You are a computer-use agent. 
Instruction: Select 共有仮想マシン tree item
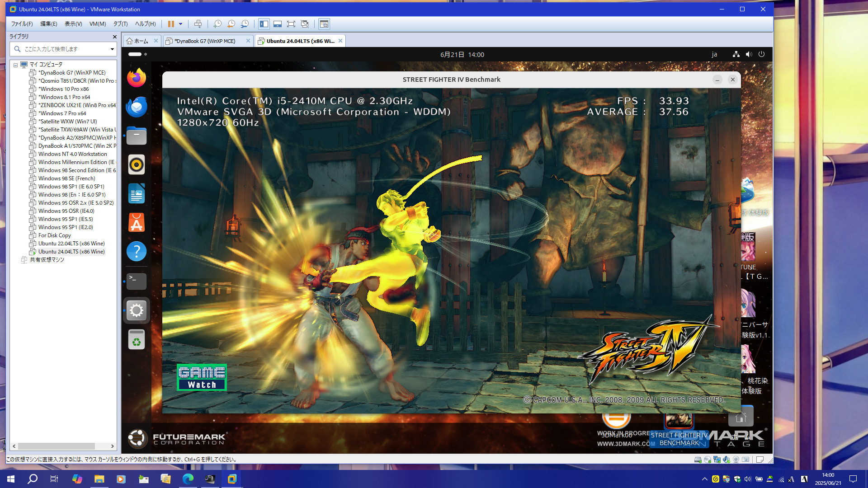(x=47, y=260)
